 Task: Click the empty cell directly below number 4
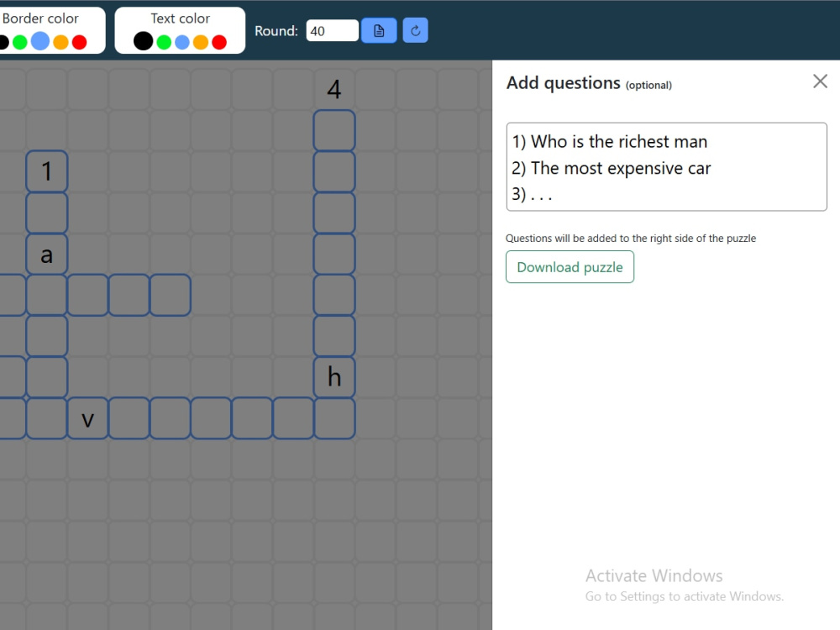coord(334,130)
